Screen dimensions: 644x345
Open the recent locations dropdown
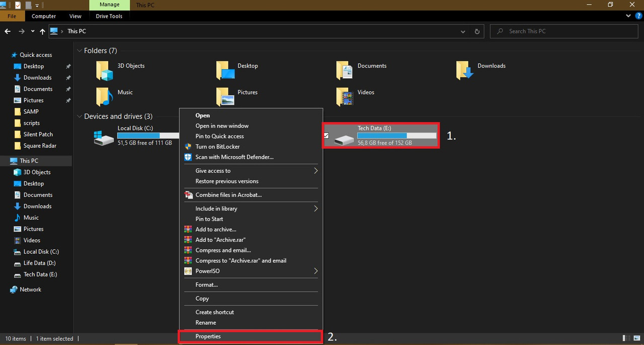pos(33,31)
